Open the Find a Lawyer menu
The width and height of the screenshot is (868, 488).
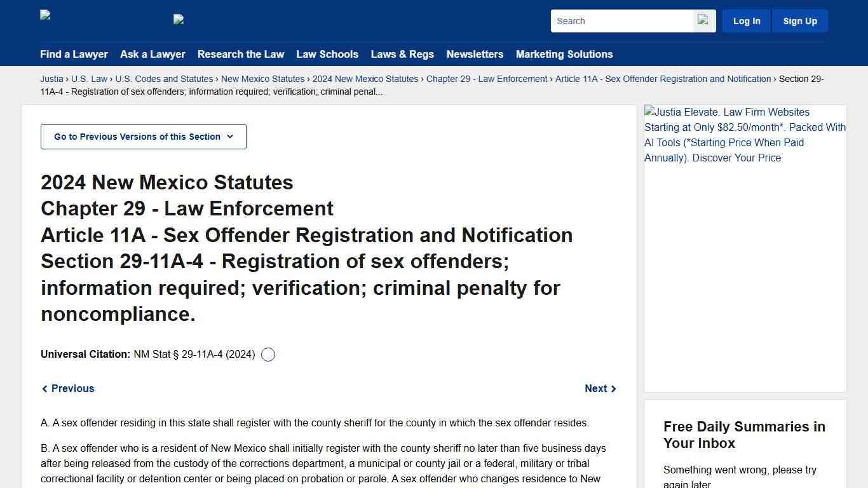74,54
